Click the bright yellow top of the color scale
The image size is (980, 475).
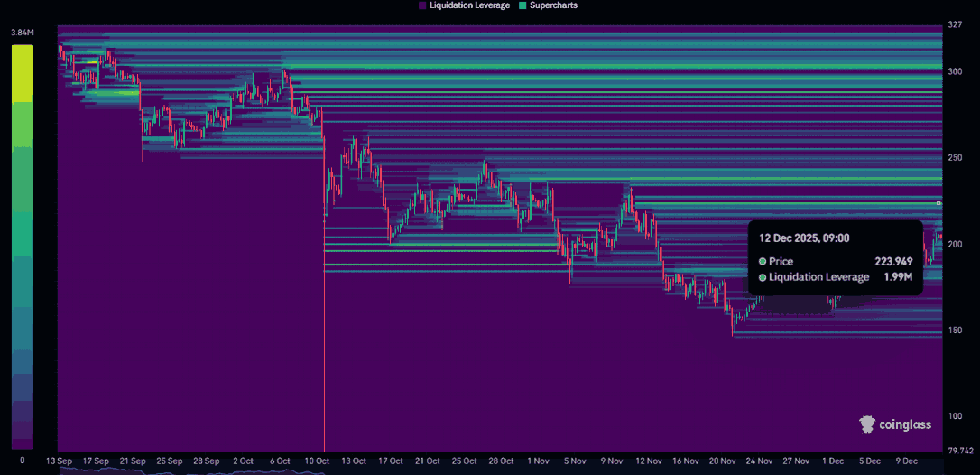(23, 56)
